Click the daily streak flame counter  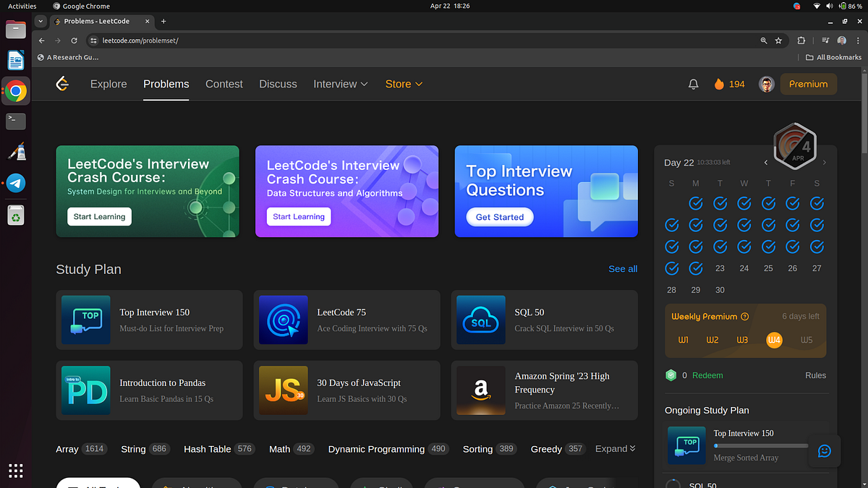pyautogui.click(x=728, y=84)
